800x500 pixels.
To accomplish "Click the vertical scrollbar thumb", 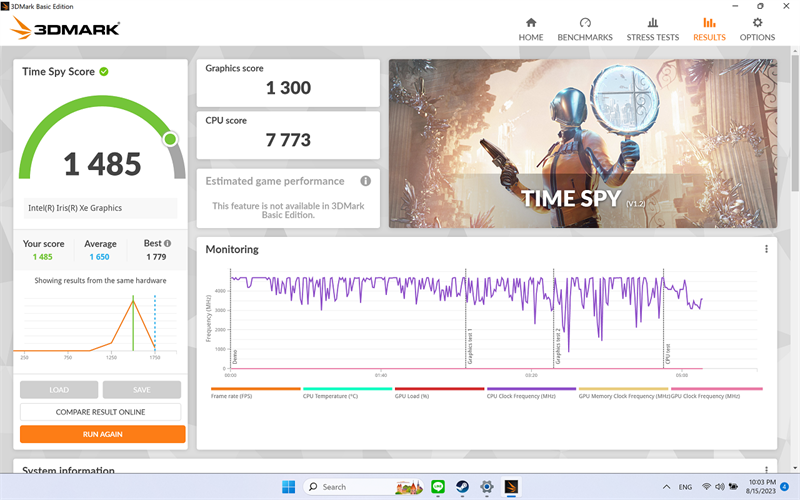I will click(x=795, y=122).
